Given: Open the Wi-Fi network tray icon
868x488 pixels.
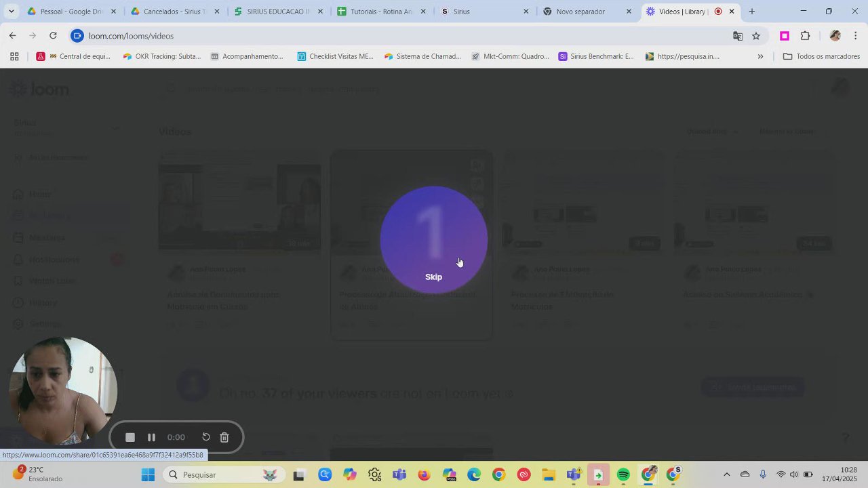Looking at the screenshot, I should pyautogui.click(x=781, y=474).
